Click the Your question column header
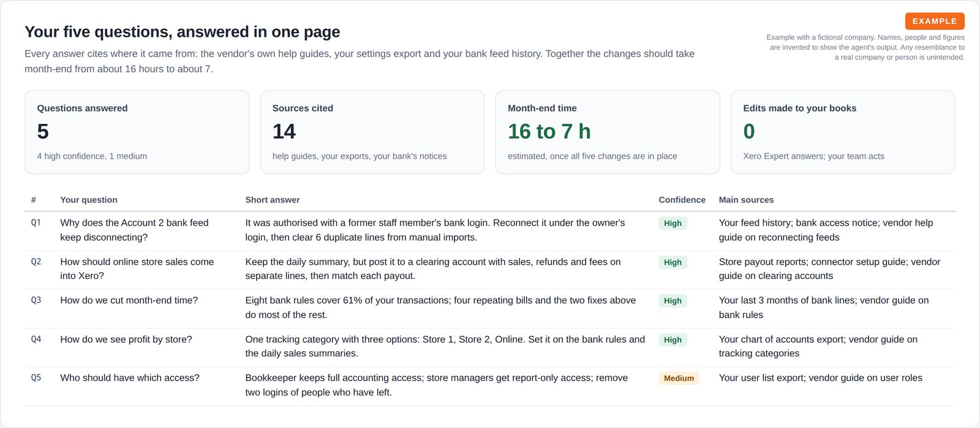 click(89, 200)
